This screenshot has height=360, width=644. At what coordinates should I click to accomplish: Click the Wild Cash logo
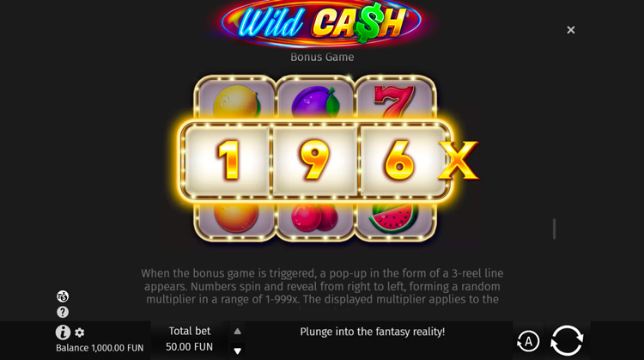click(321, 23)
